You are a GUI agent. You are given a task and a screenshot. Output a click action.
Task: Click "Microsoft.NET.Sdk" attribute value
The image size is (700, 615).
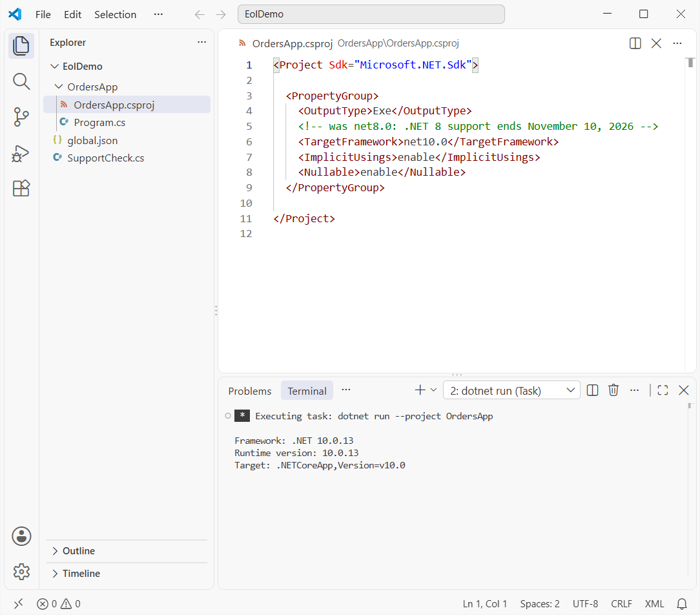point(413,65)
